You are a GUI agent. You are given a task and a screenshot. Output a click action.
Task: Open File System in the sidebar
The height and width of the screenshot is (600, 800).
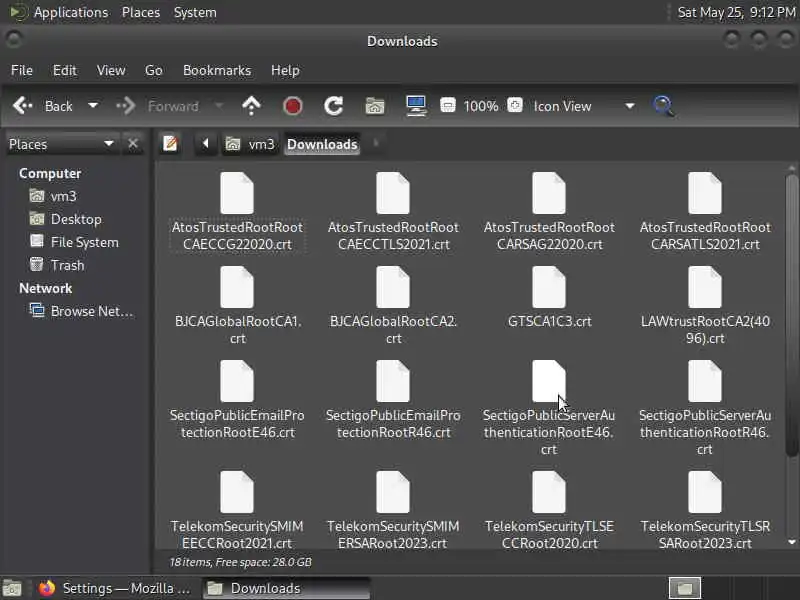(74, 242)
